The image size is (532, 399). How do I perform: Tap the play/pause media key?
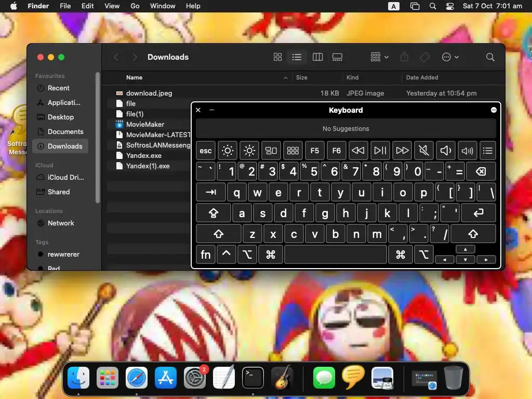coord(380,151)
